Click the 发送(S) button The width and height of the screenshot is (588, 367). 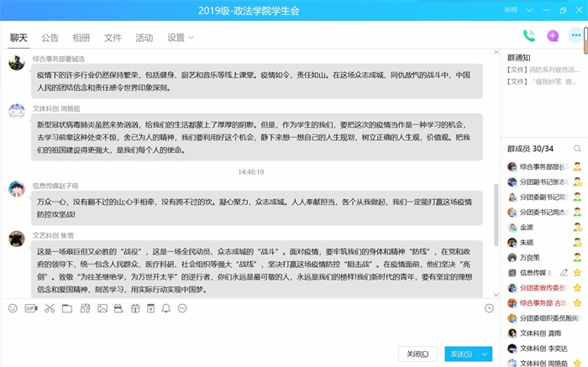(461, 354)
